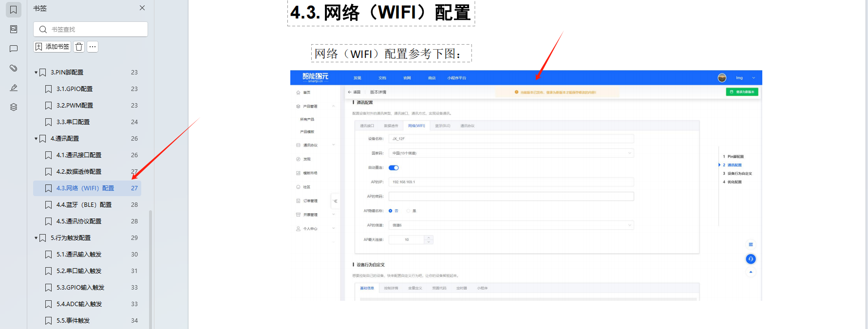This screenshot has width=868, height=329.
Task: Select the 蓝牙(BLE) tab in embedded page
Action: pos(443,126)
